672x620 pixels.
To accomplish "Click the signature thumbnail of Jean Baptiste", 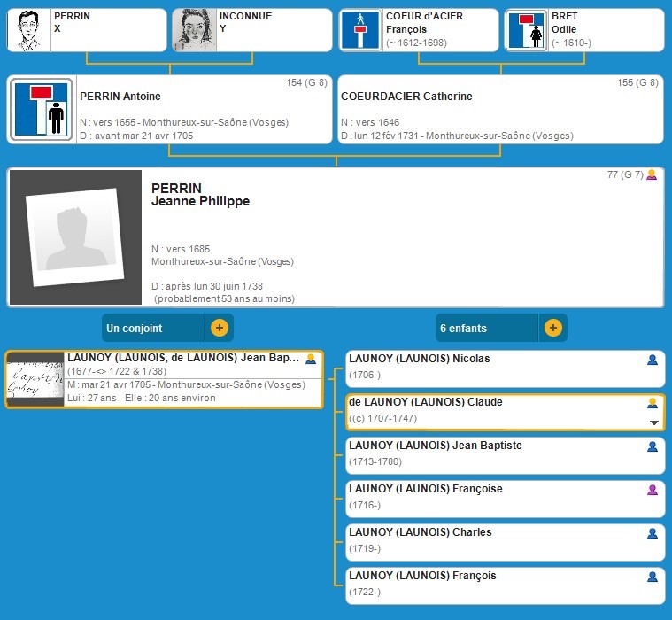I will (35, 379).
